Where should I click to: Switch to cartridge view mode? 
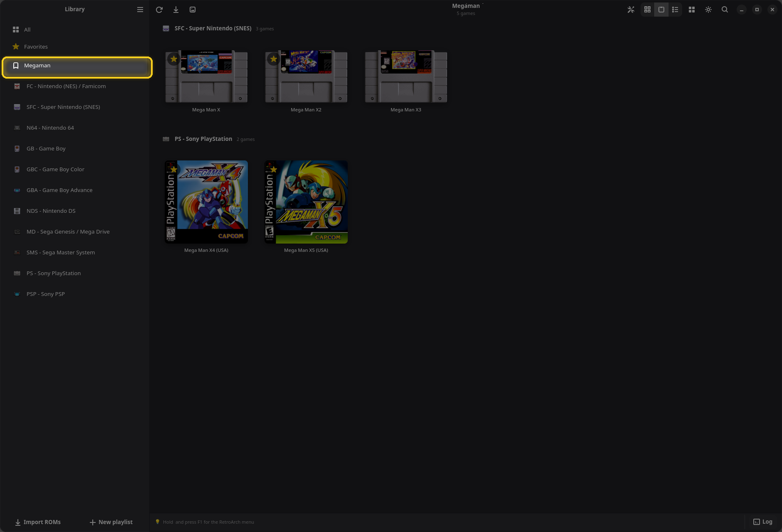pos(661,10)
